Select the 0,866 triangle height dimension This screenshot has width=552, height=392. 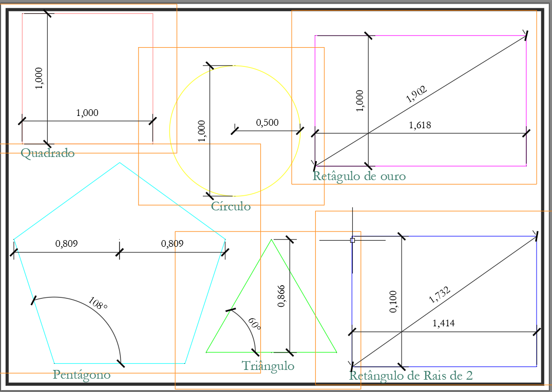pyautogui.click(x=281, y=296)
